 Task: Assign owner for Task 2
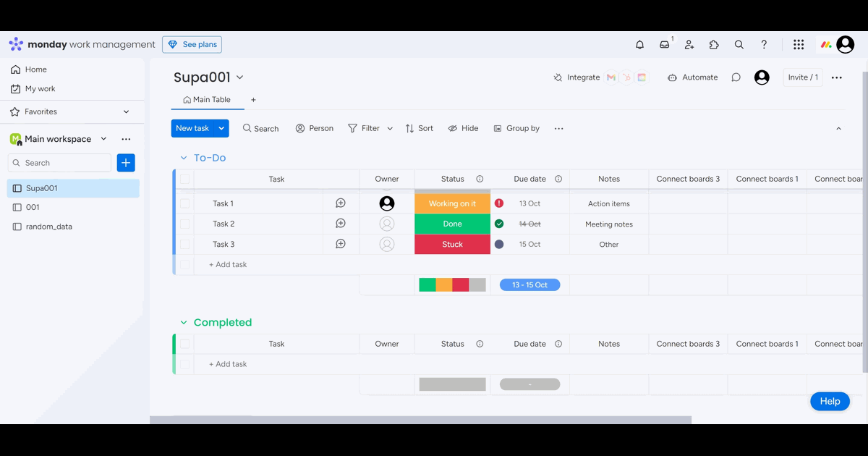(387, 224)
